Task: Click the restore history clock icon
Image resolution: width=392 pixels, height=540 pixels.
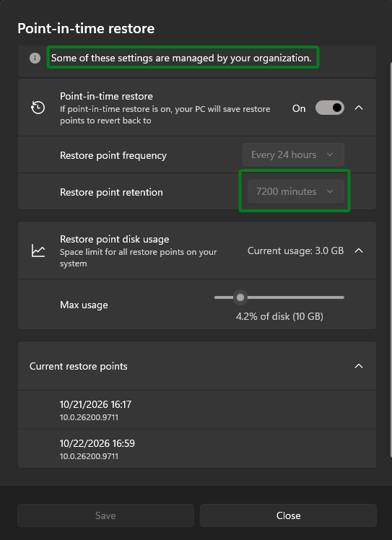Action: pos(38,108)
